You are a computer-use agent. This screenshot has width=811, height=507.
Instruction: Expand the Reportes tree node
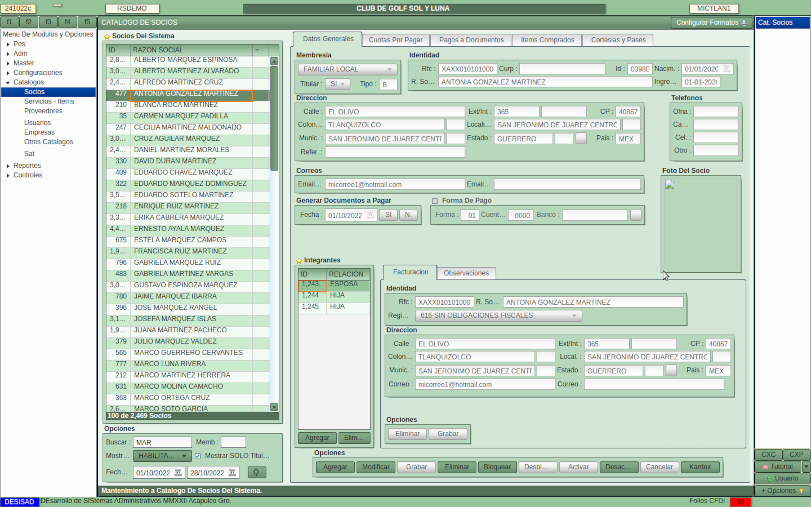6,165
